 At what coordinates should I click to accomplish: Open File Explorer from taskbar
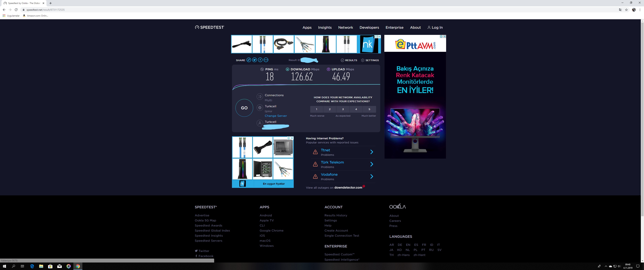(41, 266)
